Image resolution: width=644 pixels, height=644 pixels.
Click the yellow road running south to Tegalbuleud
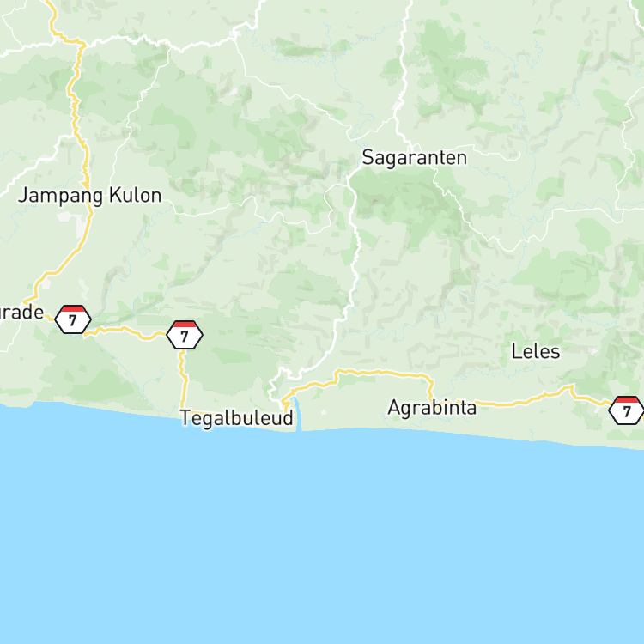(x=184, y=380)
